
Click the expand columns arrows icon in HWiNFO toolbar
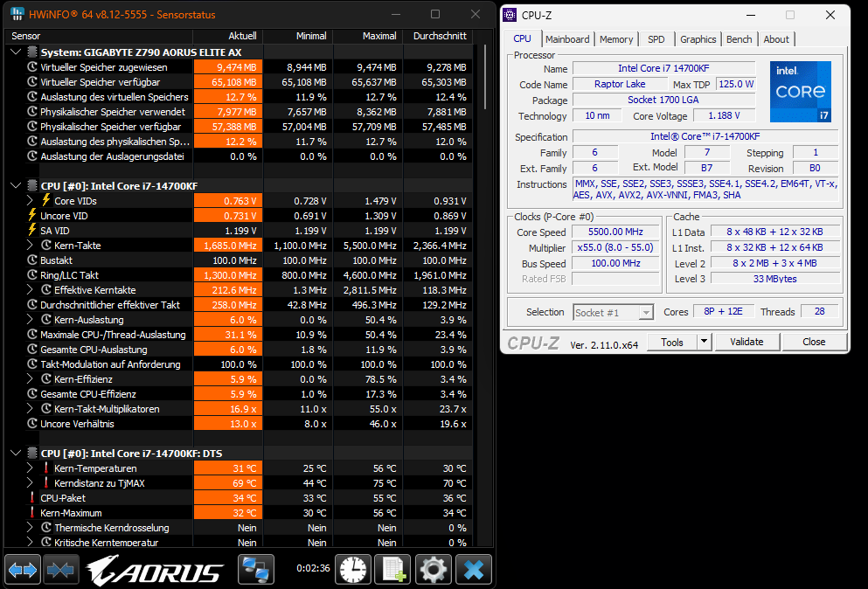(x=23, y=570)
